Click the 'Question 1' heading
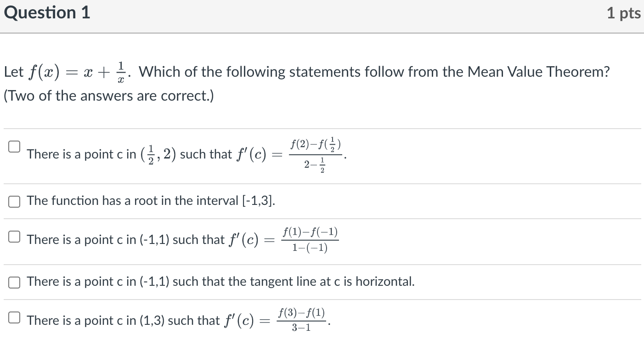 click(47, 13)
